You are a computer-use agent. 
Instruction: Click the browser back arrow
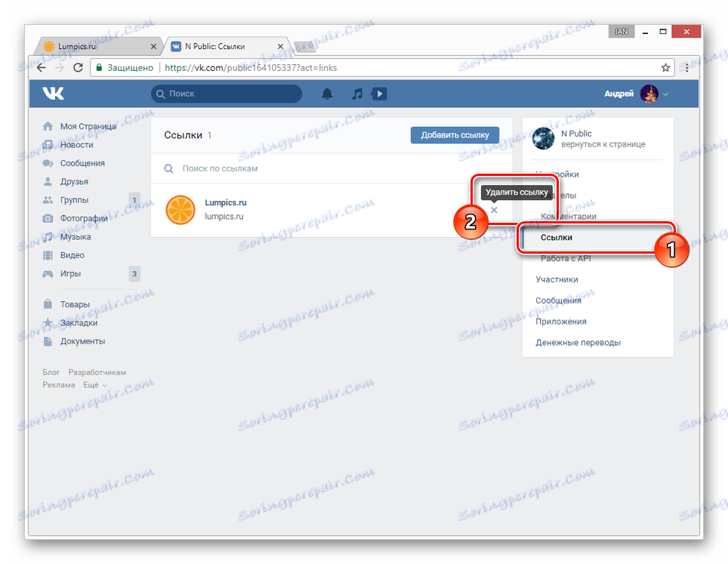pyautogui.click(x=42, y=68)
